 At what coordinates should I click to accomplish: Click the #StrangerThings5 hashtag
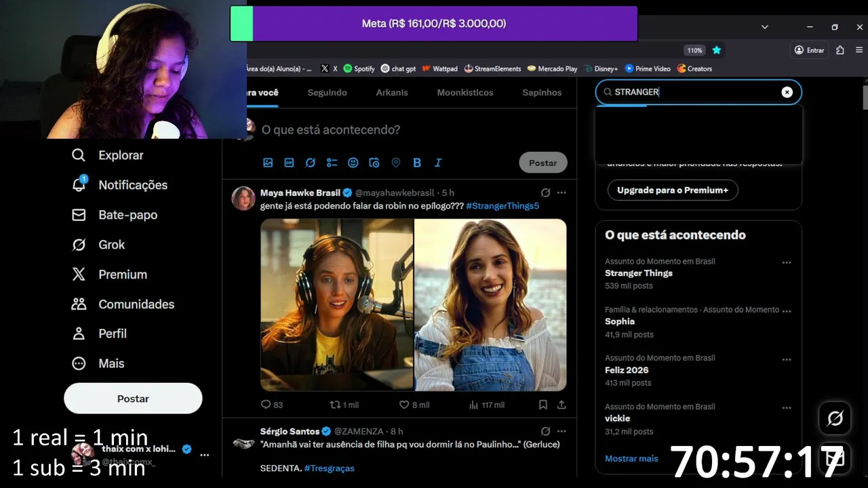tap(502, 205)
